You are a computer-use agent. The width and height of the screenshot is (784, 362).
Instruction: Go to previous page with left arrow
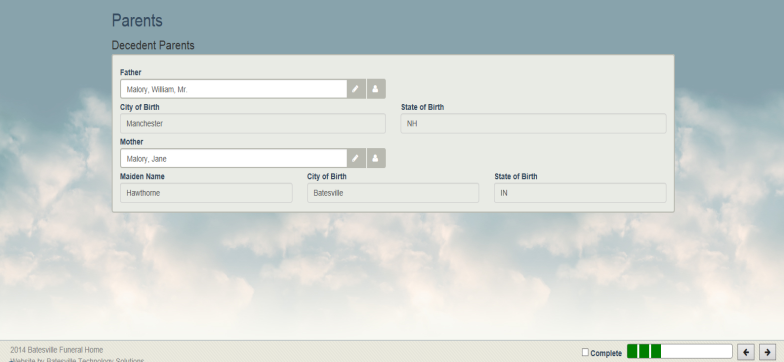[x=746, y=352]
